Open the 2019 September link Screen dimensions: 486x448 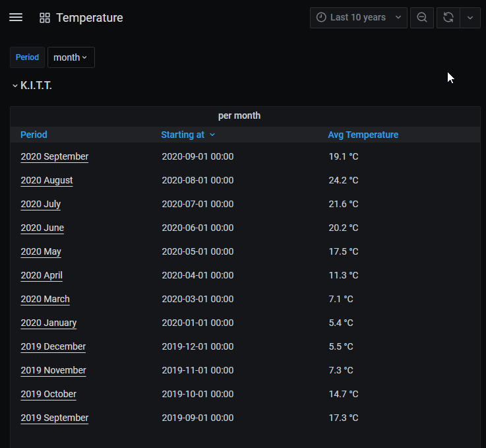click(x=55, y=418)
